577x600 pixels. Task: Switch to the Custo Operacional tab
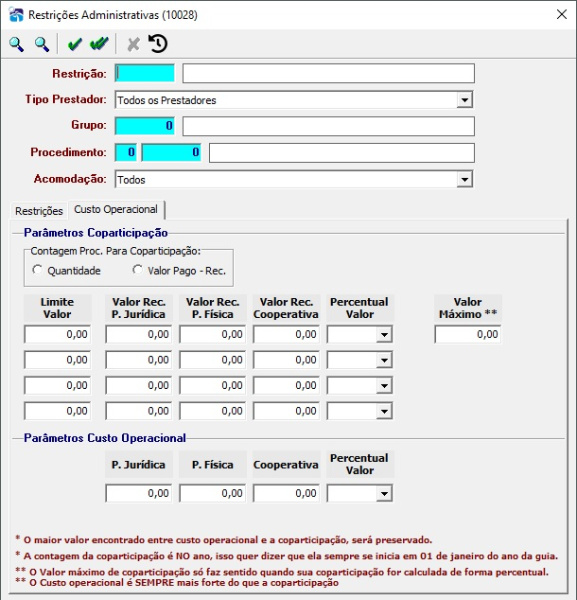pyautogui.click(x=116, y=210)
